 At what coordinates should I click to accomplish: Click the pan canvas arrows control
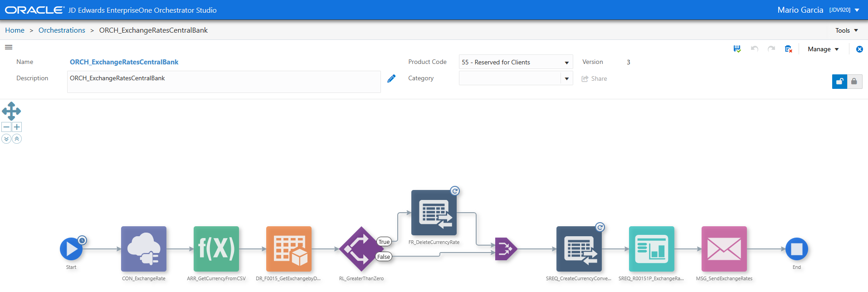(x=11, y=111)
